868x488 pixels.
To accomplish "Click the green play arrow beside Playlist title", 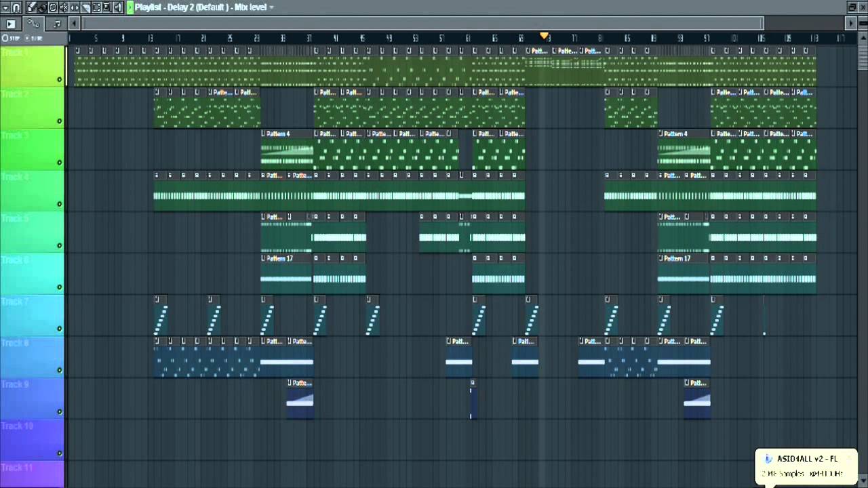I will (130, 7).
